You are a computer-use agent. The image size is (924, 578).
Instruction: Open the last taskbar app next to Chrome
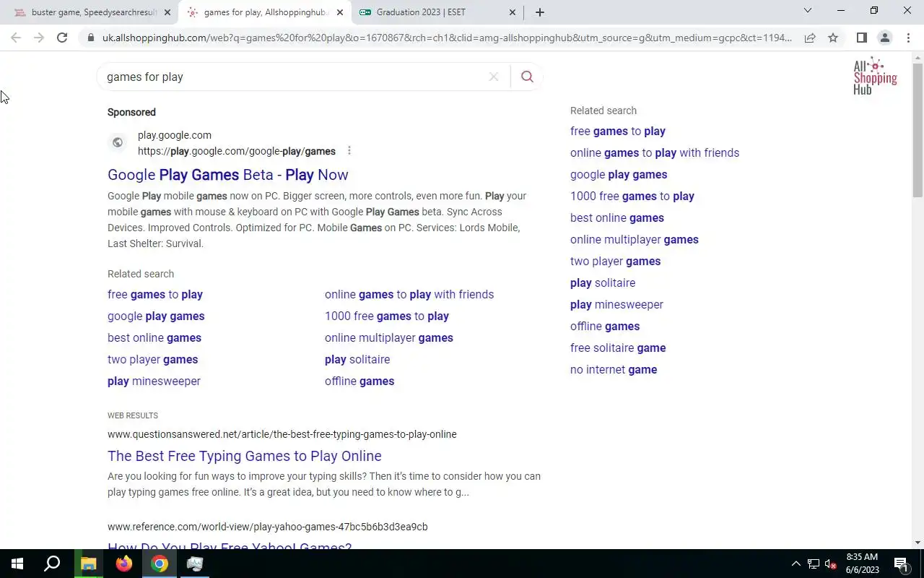click(x=195, y=564)
